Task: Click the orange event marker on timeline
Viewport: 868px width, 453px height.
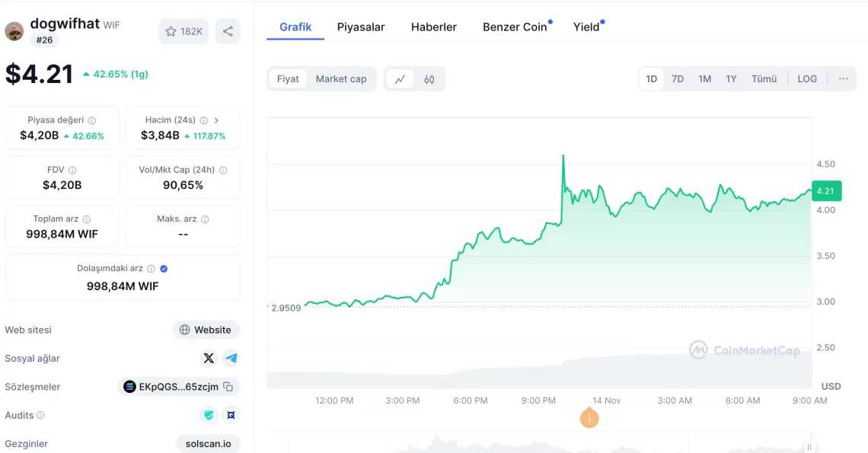Action: click(589, 418)
